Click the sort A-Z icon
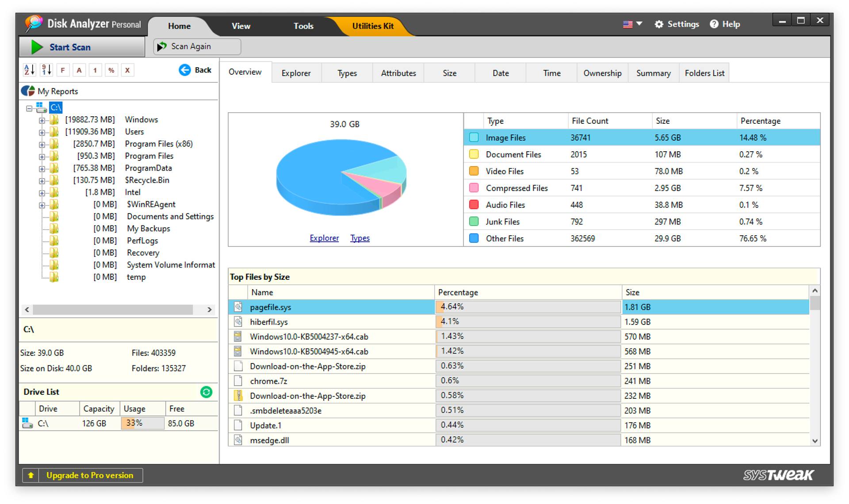 [29, 70]
